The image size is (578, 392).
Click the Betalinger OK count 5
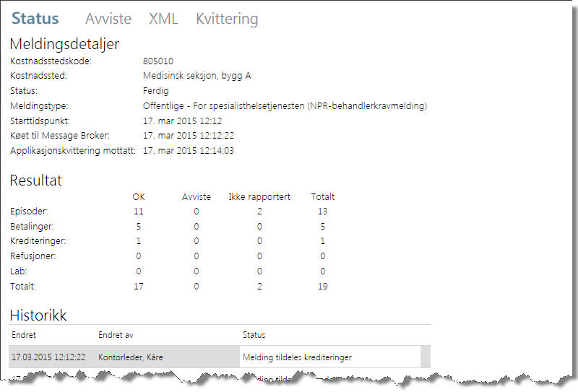139,227
